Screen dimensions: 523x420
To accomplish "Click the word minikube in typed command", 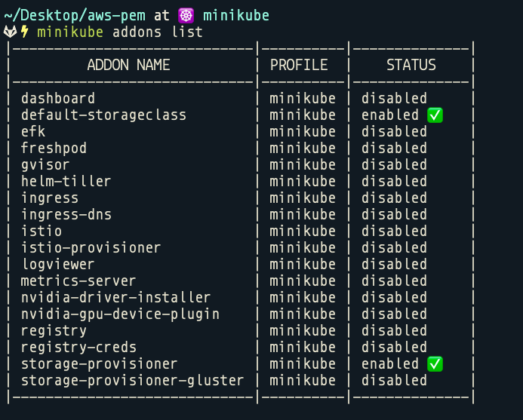I will (x=70, y=32).
